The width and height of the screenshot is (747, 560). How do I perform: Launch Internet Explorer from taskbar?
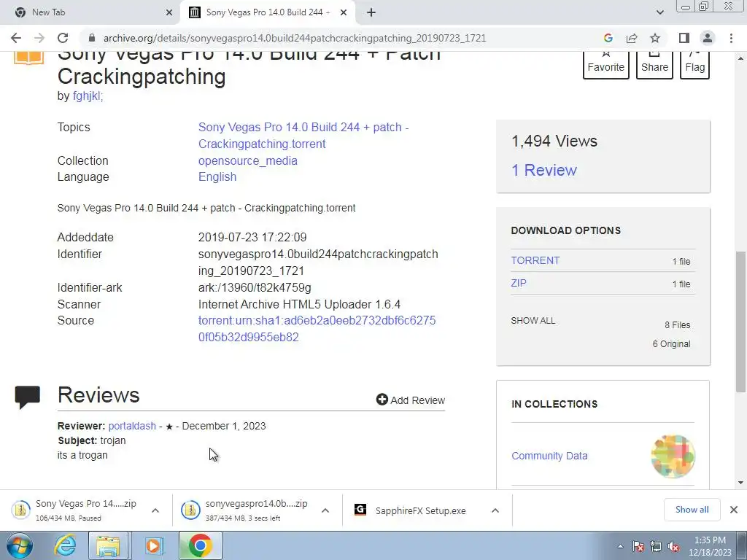click(65, 545)
